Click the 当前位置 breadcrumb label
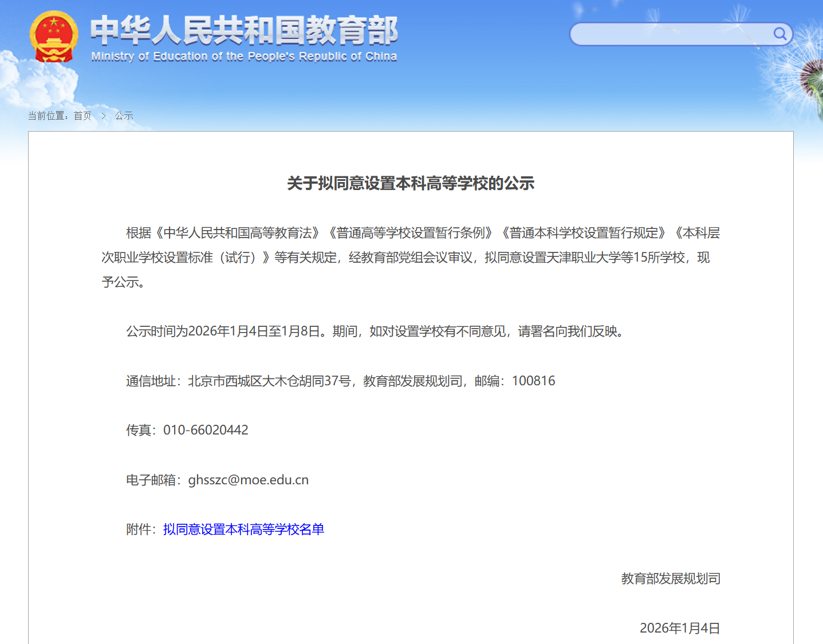This screenshot has height=644, width=823. [49, 115]
